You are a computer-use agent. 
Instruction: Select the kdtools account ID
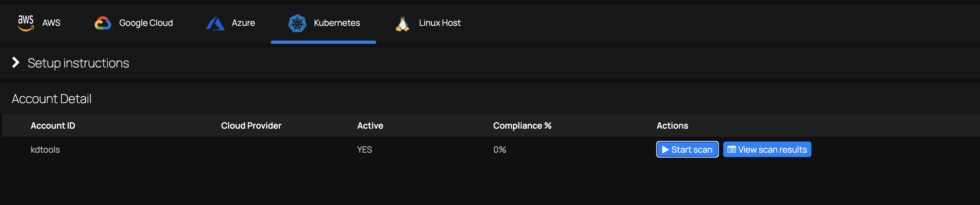pyautogui.click(x=45, y=149)
